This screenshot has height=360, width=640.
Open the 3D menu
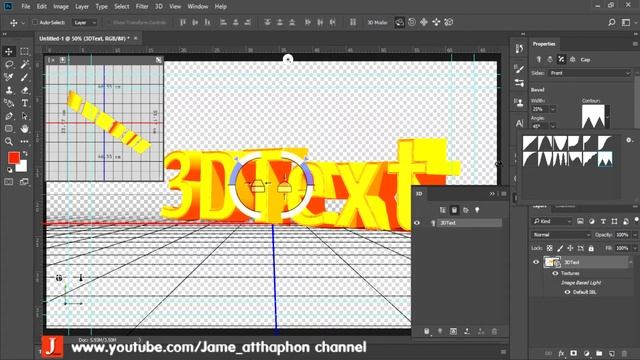(x=159, y=7)
